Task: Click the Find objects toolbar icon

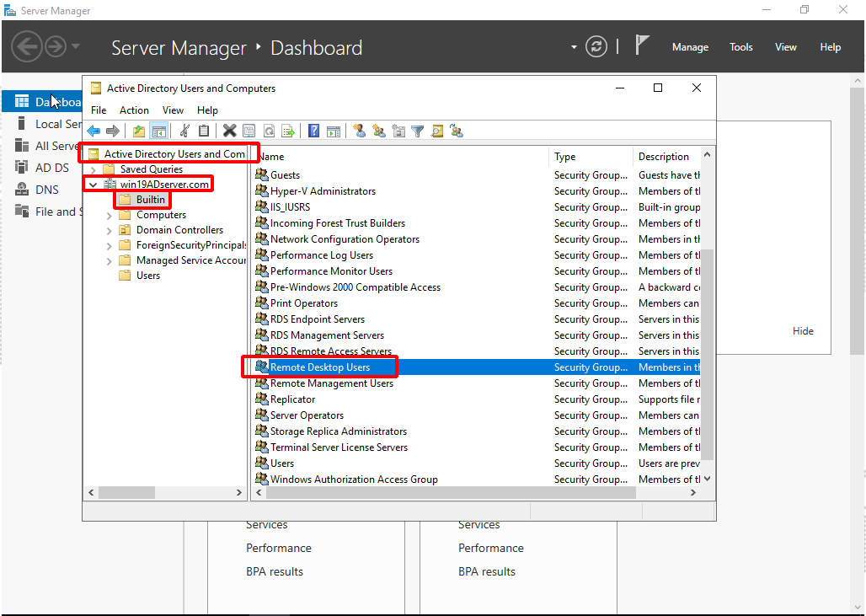Action: tap(437, 131)
